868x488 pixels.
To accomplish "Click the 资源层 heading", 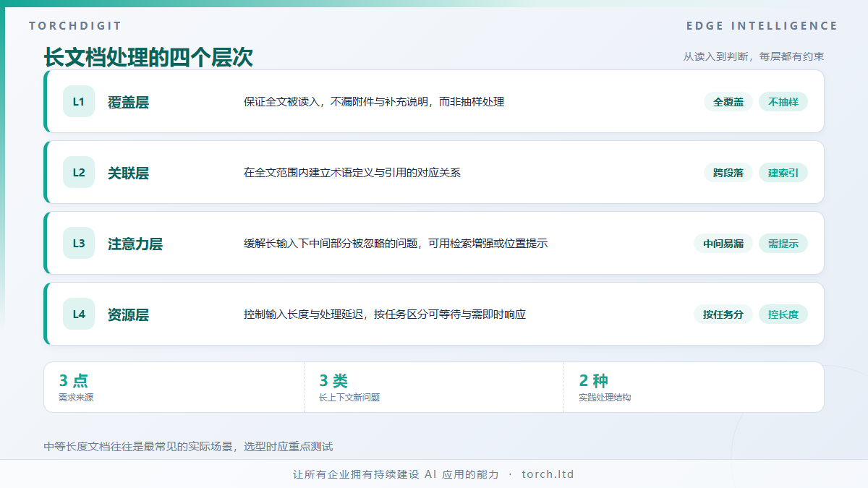I will (x=128, y=314).
